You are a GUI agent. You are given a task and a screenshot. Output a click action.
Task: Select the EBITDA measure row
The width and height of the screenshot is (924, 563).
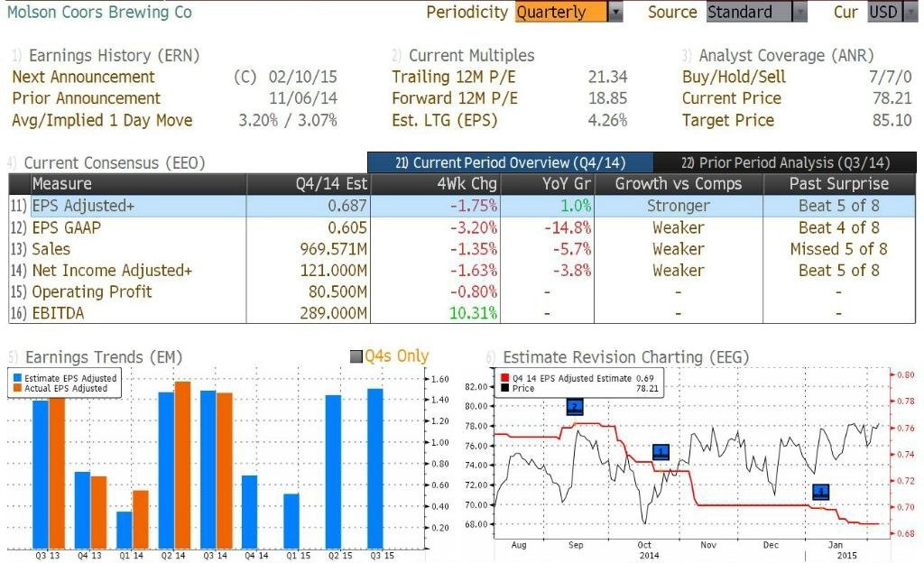(462, 313)
